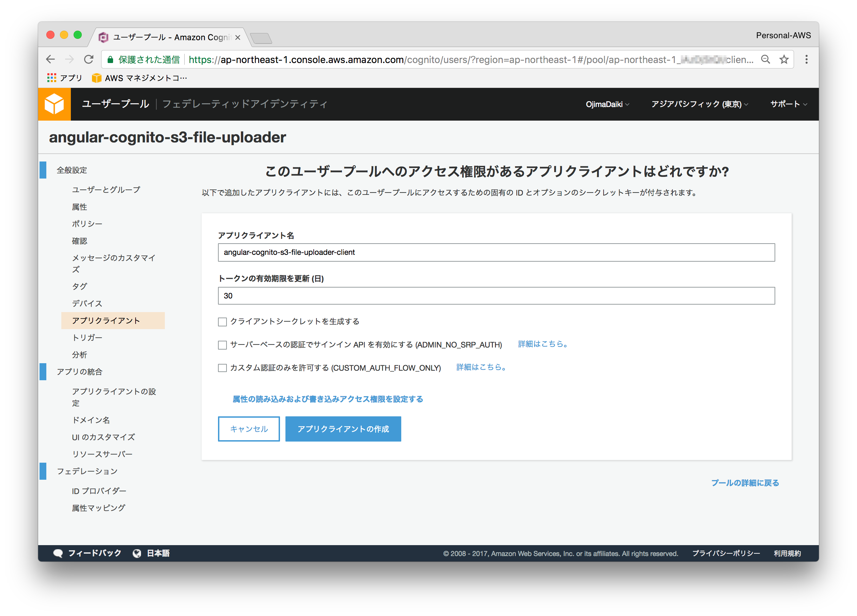The image size is (857, 616).
Task: Click the browser forward arrow
Action: coord(69,59)
